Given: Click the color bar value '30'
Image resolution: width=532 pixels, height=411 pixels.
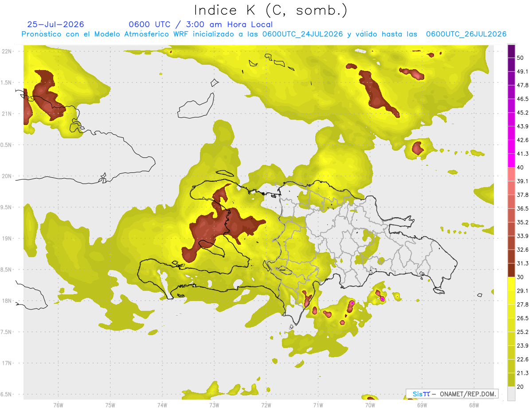Looking at the screenshot, I should pos(520,277).
